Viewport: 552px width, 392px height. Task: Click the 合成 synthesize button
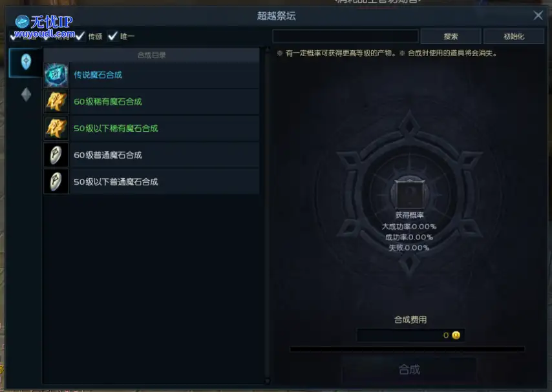[409, 369]
